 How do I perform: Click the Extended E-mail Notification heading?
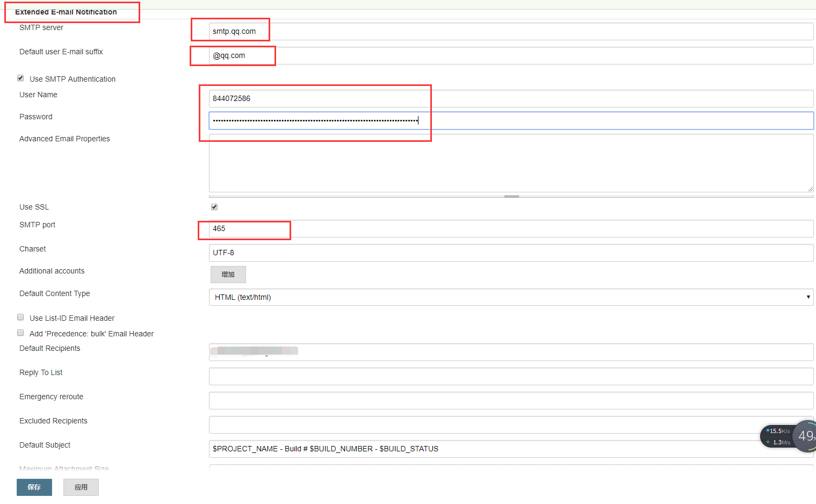tap(66, 12)
